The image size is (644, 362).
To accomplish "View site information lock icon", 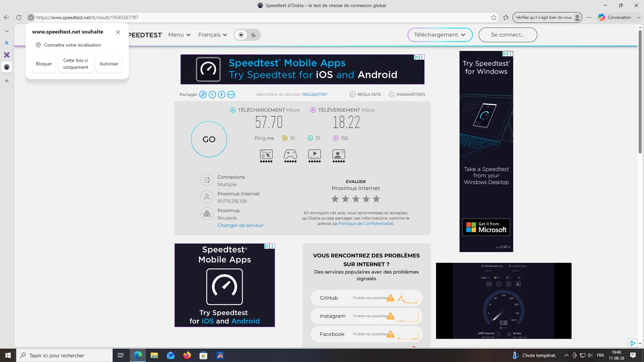I will (31, 17).
